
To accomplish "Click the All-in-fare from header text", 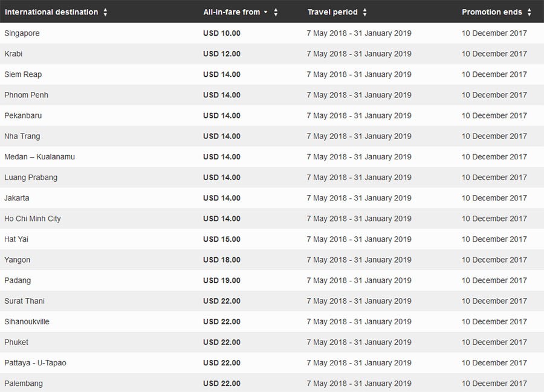I will 232,12.
